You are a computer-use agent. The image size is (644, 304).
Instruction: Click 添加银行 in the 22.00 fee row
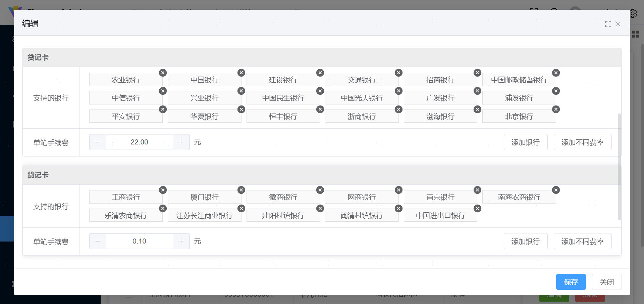pyautogui.click(x=526, y=142)
